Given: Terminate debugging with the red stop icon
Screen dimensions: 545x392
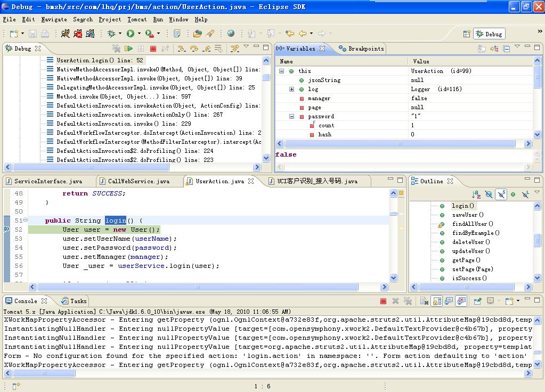Looking at the screenshot, I should coord(153,48).
